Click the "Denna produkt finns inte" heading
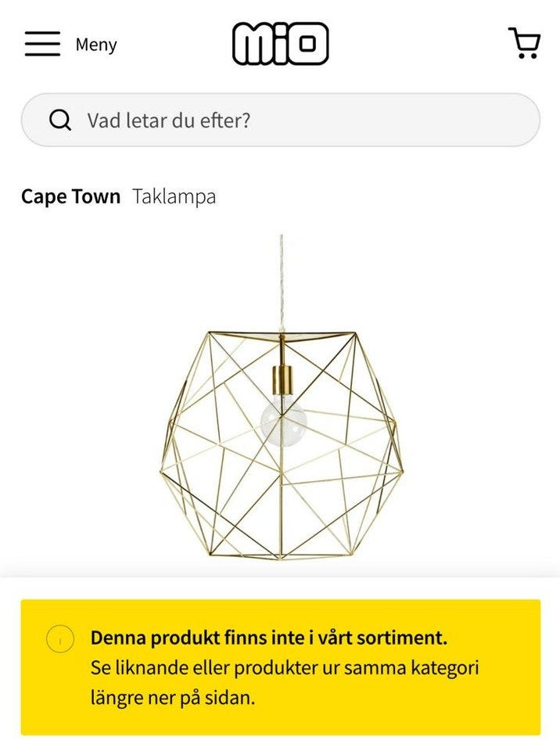The image size is (560, 751). click(269, 638)
